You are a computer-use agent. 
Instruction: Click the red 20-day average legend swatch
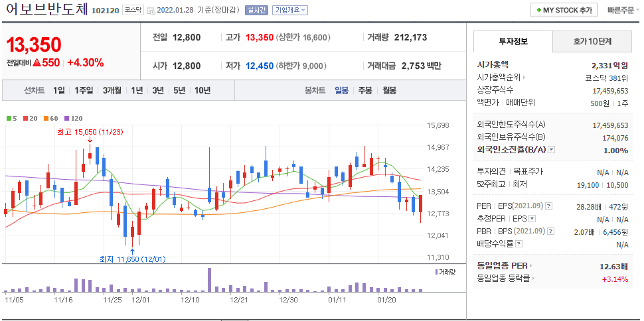click(25, 119)
